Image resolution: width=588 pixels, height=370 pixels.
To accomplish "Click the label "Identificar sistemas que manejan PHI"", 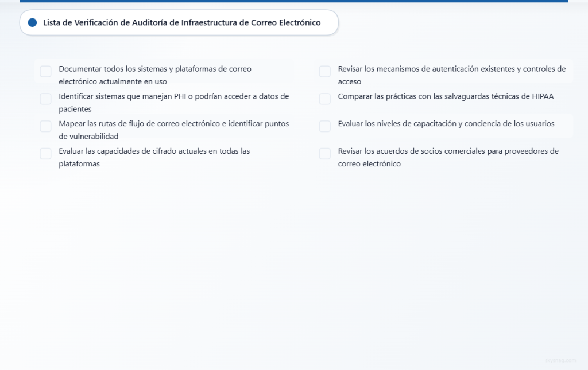I will (173, 102).
